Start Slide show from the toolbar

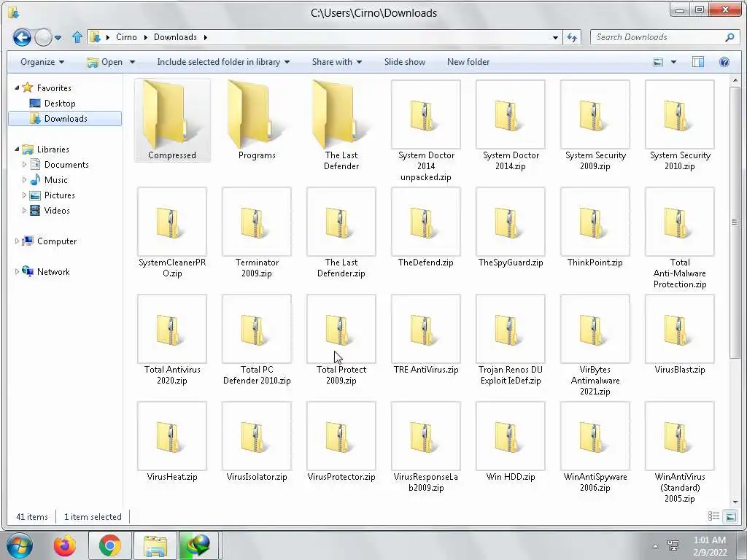[404, 62]
